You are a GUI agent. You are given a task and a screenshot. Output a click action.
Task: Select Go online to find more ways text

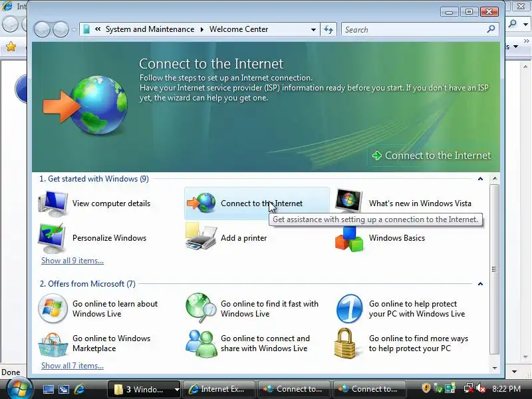coord(418,343)
